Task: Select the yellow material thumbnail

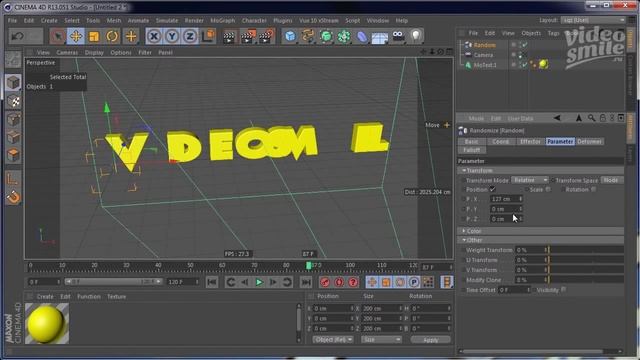Action: 47,323
